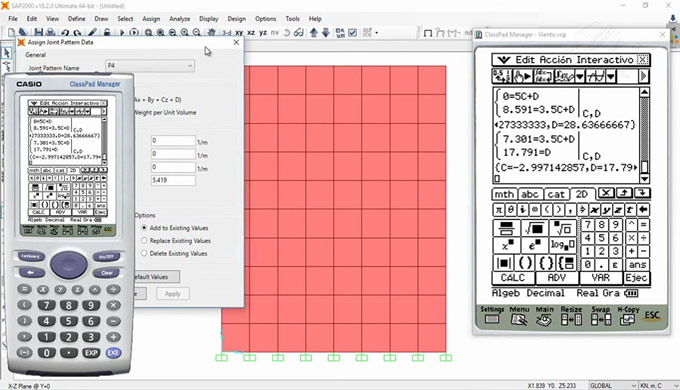Click the Ejec button in the ClassPad window
The width and height of the screenshot is (680, 390).
637,278
